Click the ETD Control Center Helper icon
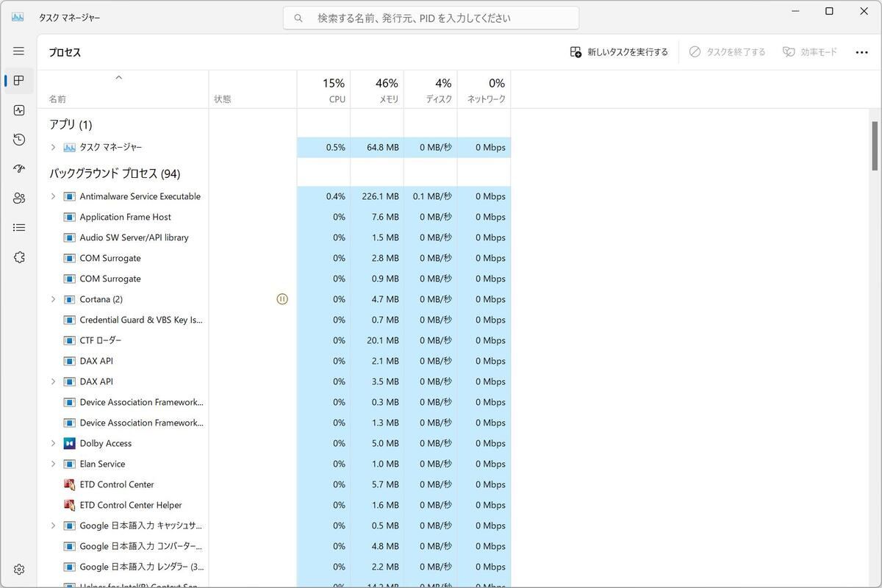The width and height of the screenshot is (882, 588). coord(70,505)
